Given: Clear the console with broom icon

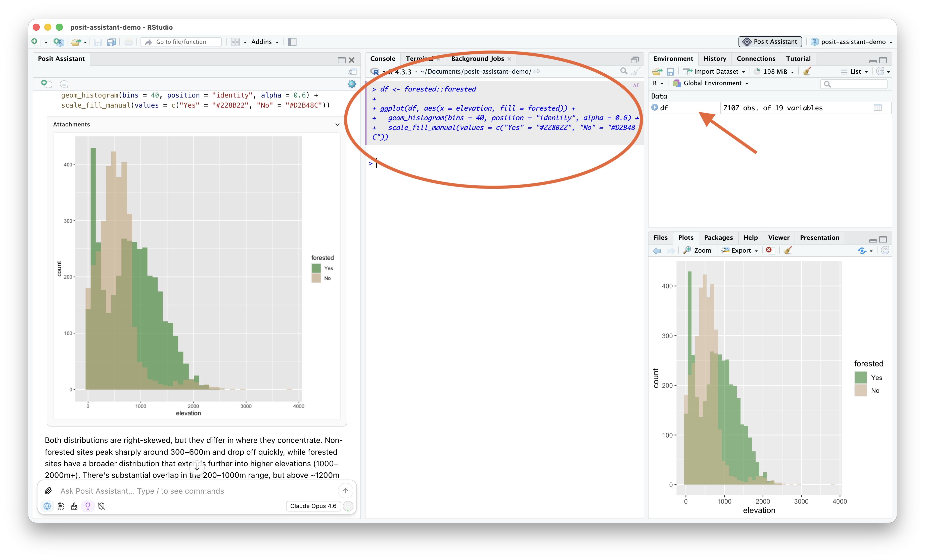Looking at the screenshot, I should 636,71.
